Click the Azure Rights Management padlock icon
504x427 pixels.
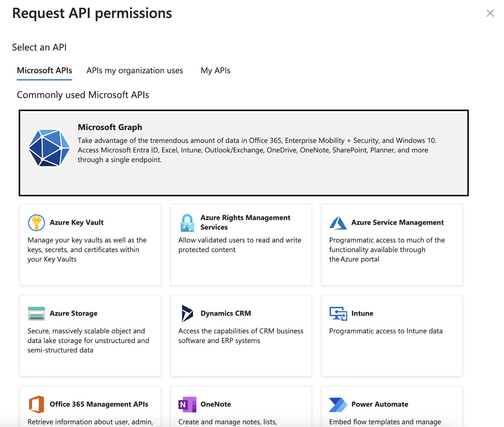187,223
